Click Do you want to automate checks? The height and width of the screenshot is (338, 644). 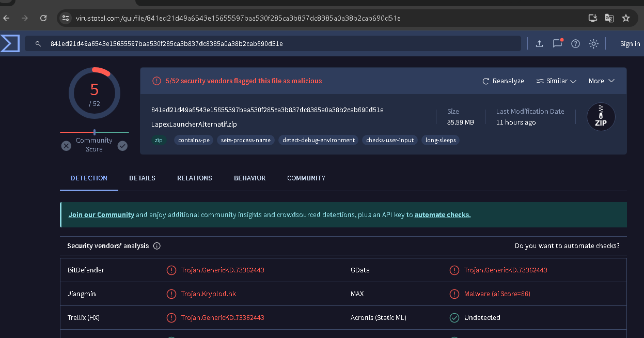[x=567, y=246]
